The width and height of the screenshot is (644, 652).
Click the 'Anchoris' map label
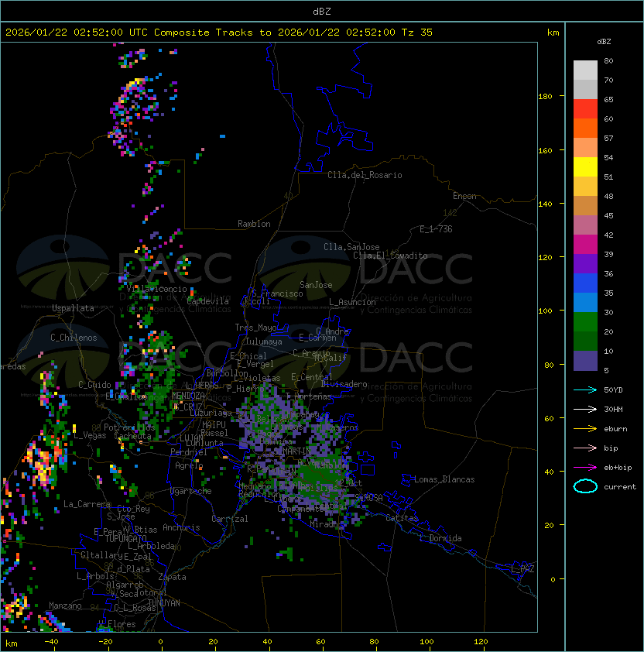(x=181, y=527)
